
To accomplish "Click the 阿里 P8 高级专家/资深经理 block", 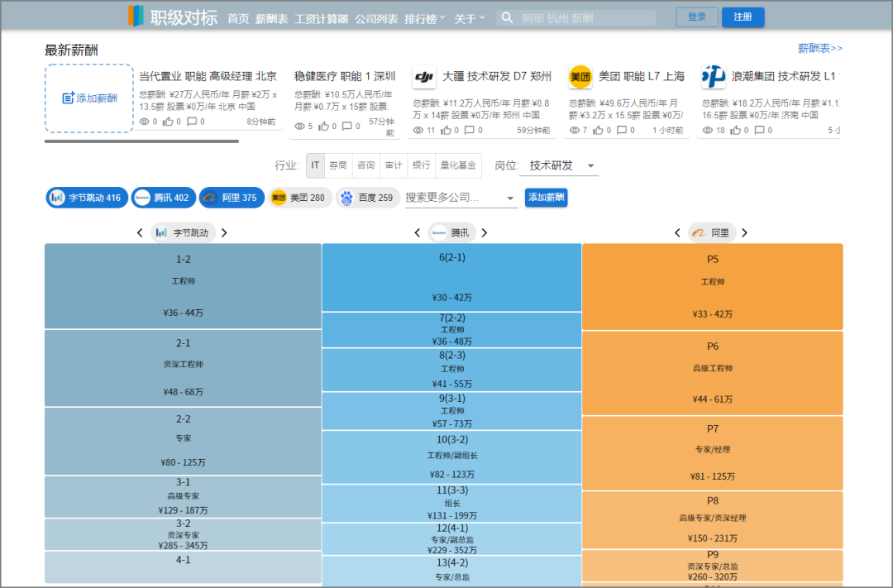I will [713, 519].
